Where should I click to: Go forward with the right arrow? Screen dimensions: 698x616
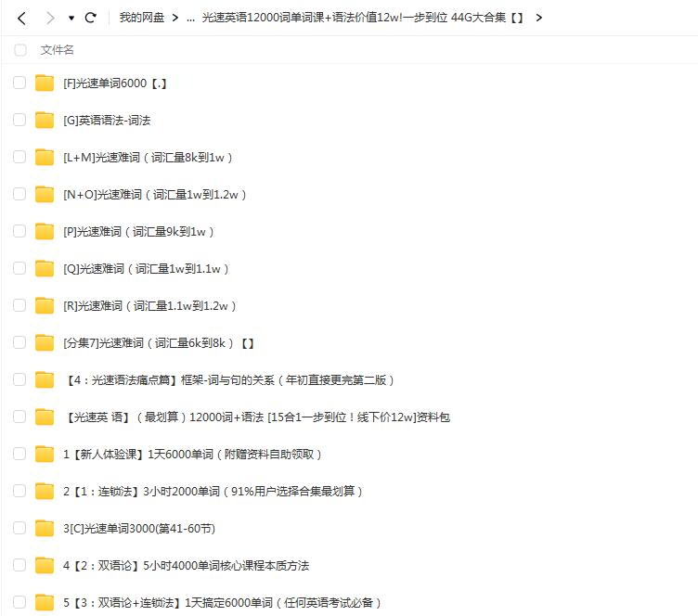tap(50, 19)
